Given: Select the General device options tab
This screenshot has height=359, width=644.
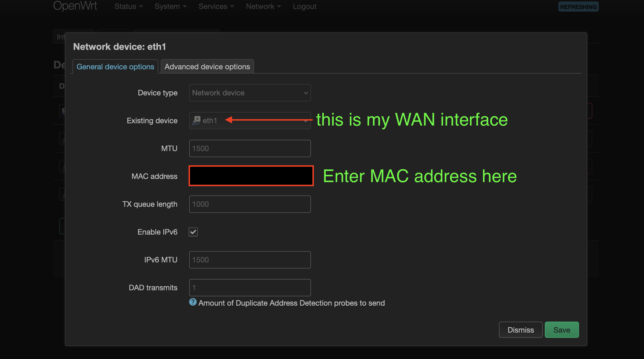Looking at the screenshot, I should 115,67.
